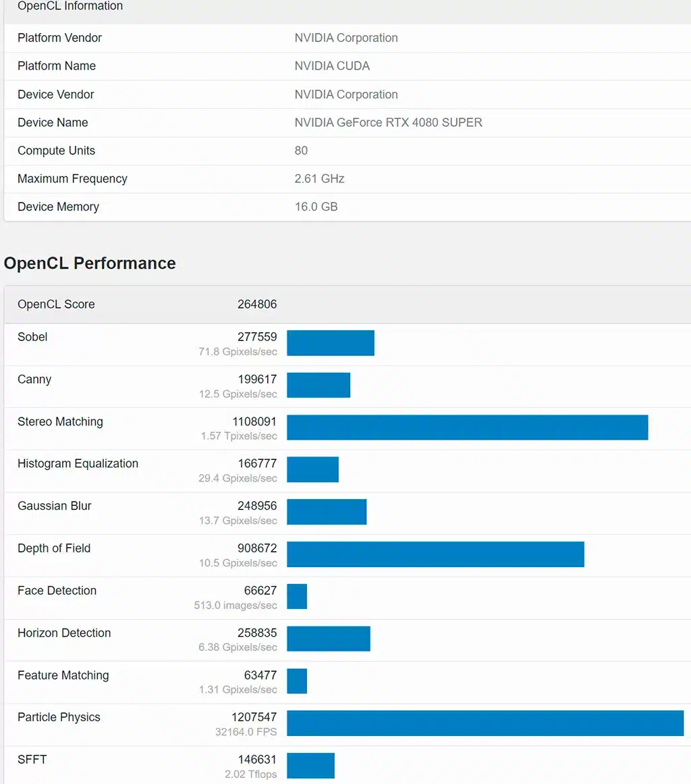The height and width of the screenshot is (784, 691).
Task: Click the OpenCL Performance heading
Action: tap(90, 263)
